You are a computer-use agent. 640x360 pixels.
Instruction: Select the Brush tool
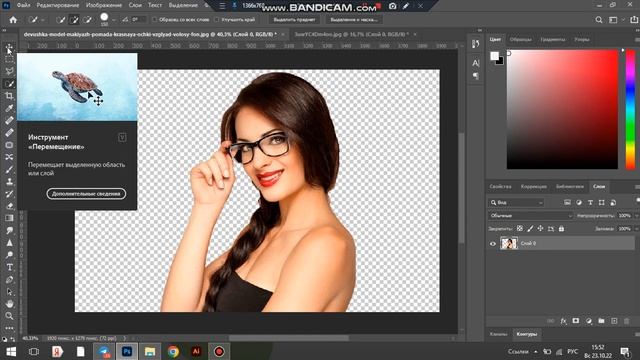tap(9, 169)
